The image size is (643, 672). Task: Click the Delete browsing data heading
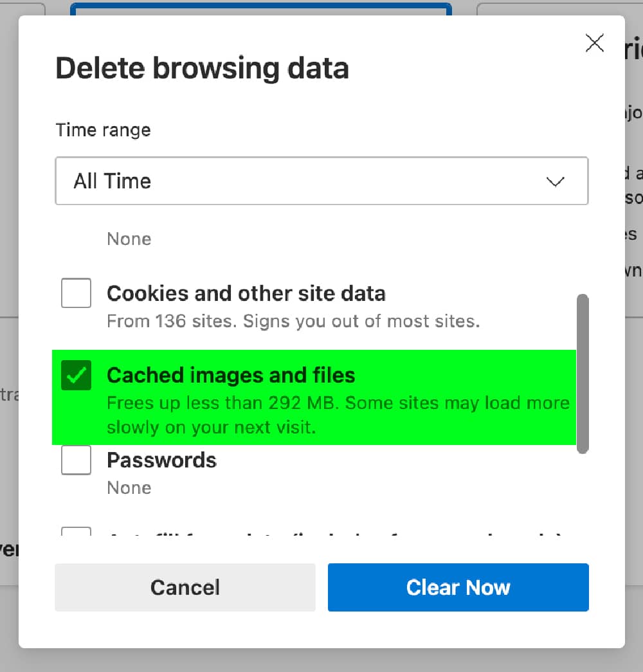pyautogui.click(x=203, y=67)
